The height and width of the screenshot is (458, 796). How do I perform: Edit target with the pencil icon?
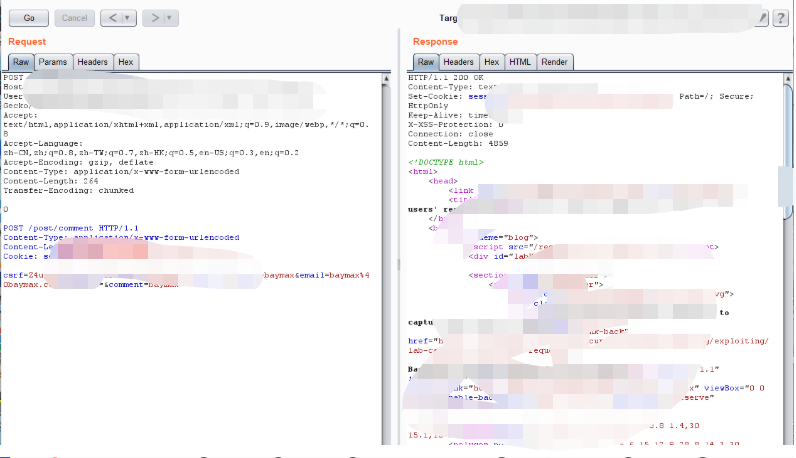pyautogui.click(x=763, y=18)
